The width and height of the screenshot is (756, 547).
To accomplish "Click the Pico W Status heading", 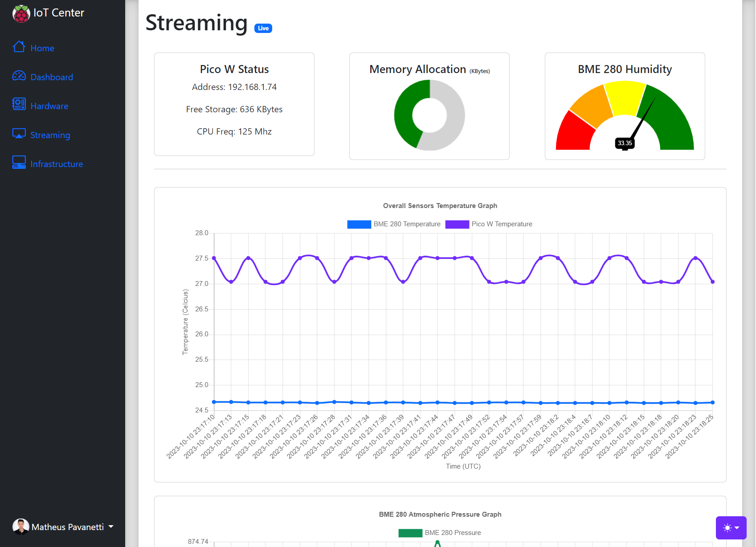I will coord(234,69).
